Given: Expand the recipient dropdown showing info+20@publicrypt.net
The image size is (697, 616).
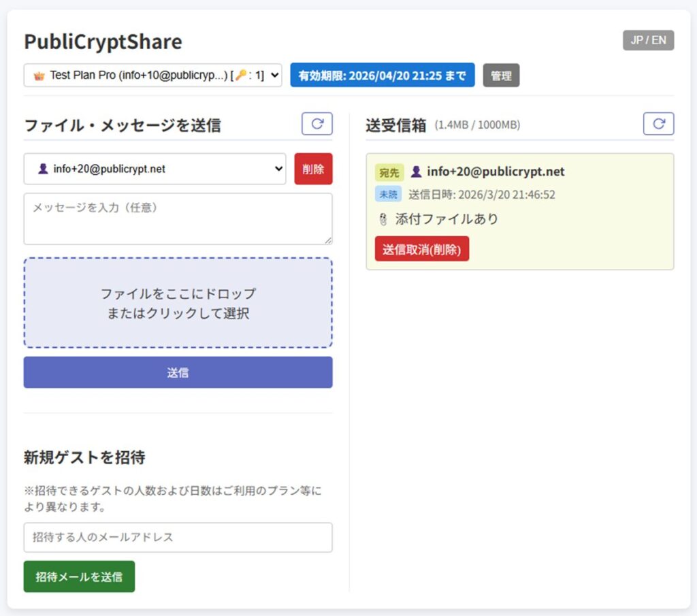Looking at the screenshot, I should pos(155,169).
